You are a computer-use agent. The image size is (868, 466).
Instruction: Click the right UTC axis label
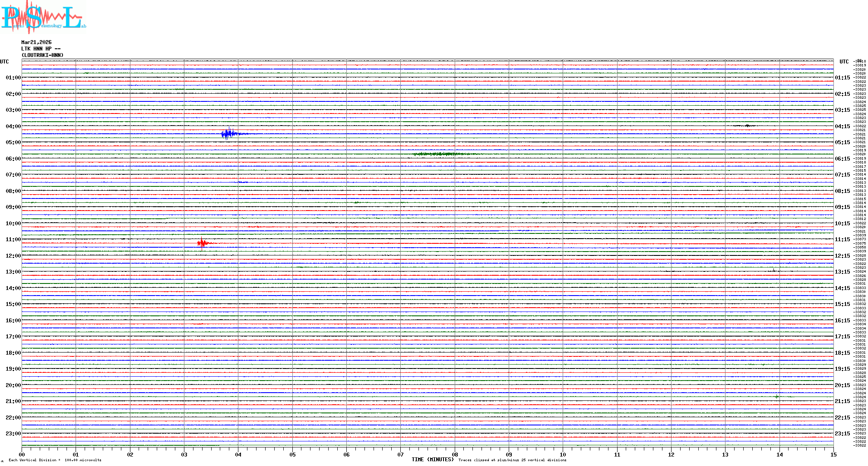point(844,62)
